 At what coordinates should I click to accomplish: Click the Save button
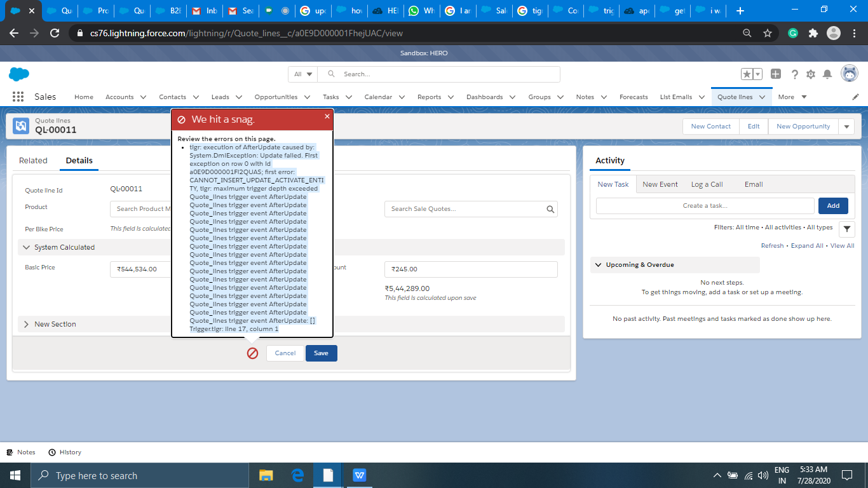coord(321,353)
